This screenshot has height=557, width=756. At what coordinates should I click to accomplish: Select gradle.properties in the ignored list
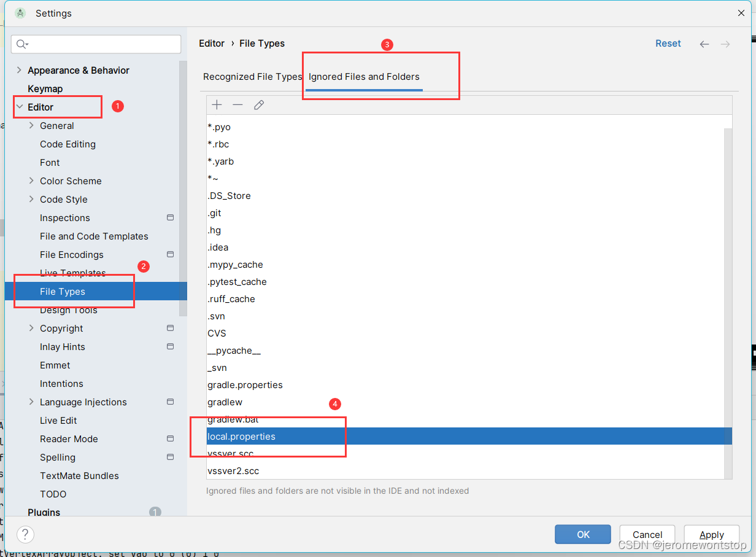click(245, 384)
